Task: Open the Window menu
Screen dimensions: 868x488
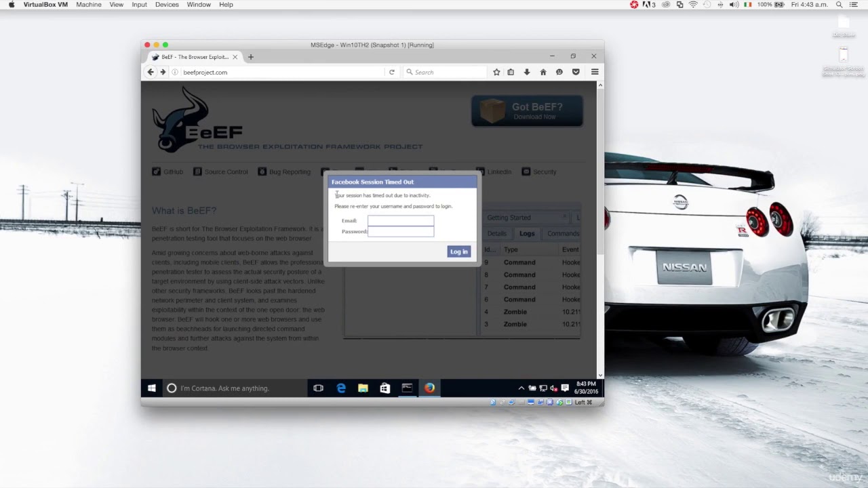Action: pyautogui.click(x=199, y=5)
